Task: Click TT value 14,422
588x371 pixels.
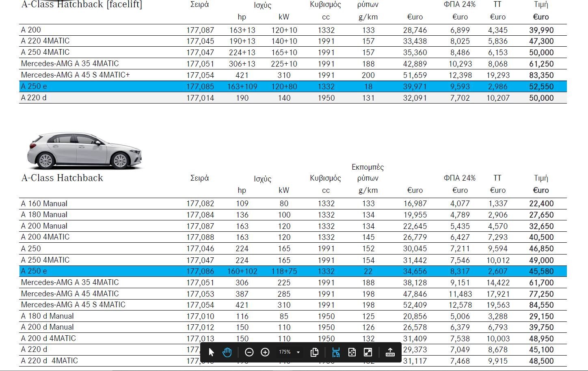Action: pyautogui.click(x=498, y=283)
